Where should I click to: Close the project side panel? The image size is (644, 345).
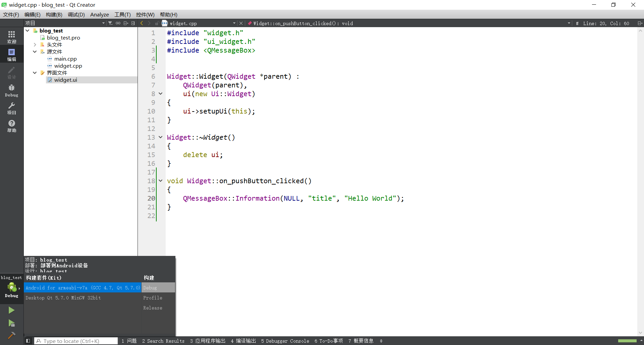(133, 23)
